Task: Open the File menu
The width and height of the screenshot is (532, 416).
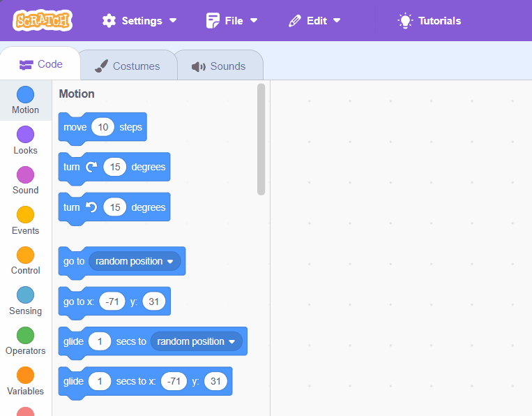Action: (x=231, y=20)
